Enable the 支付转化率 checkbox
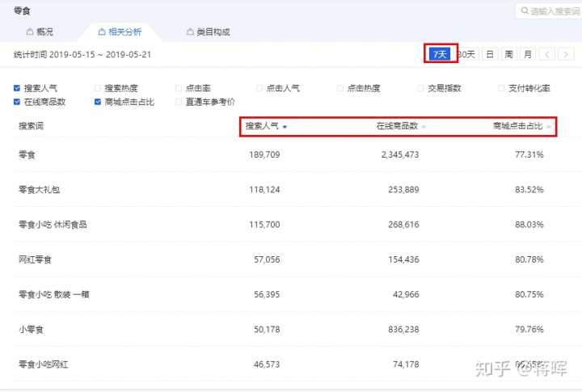This screenshot has height=392, width=582. pos(502,88)
